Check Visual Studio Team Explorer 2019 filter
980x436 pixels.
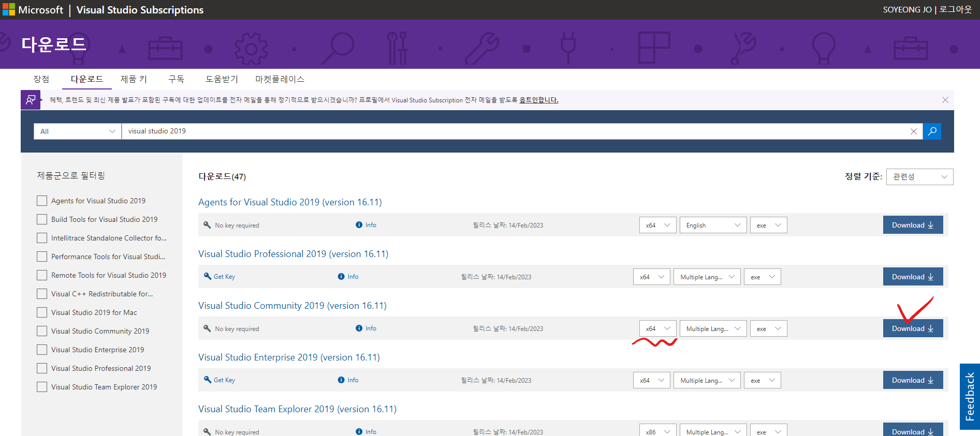42,387
